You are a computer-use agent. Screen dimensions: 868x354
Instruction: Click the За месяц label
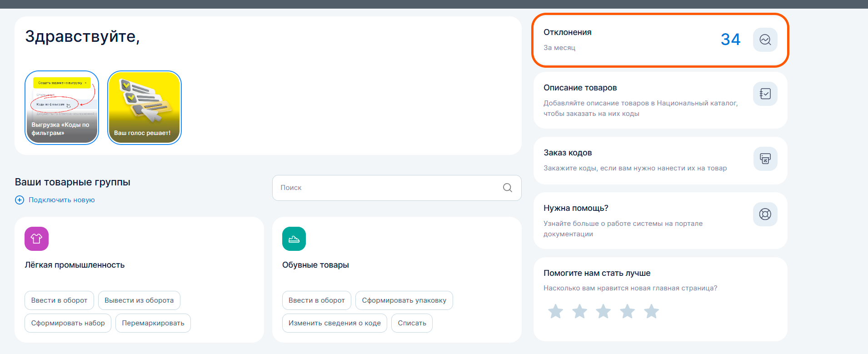(x=559, y=48)
